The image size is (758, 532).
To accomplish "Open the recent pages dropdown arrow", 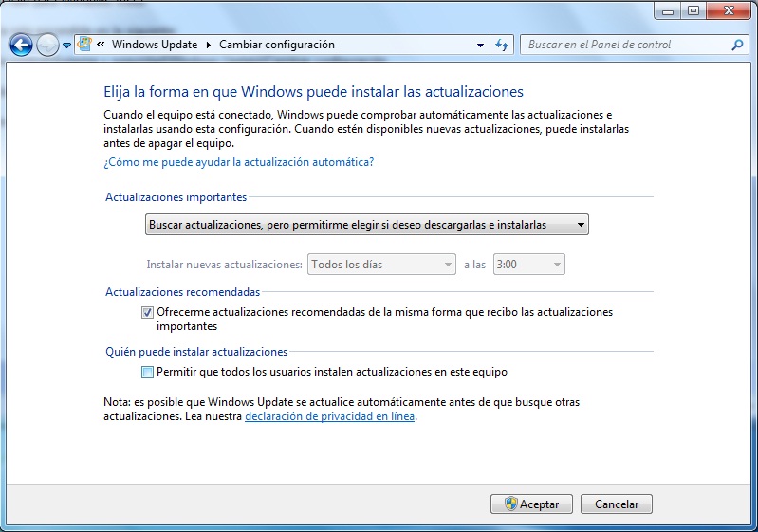I will point(66,46).
